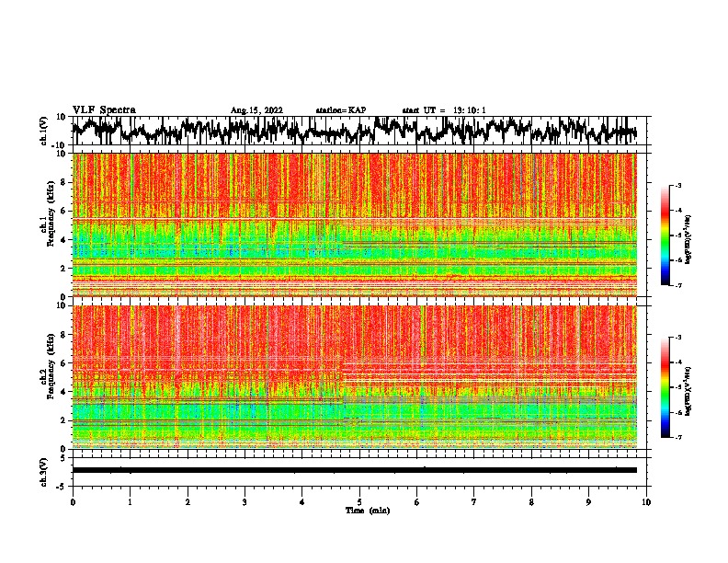Viewport: 728px width, 563px height.
Task: Click the "ch.3(V)" axis label
Action: [44, 473]
